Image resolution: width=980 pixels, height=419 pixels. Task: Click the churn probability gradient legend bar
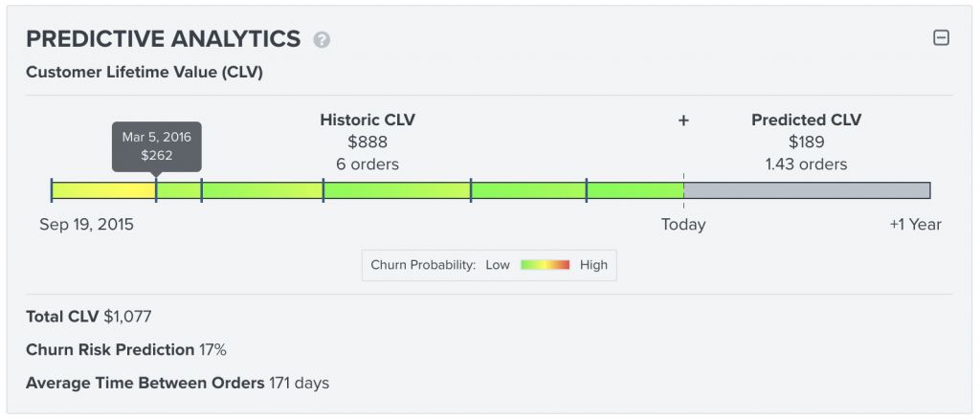tap(545, 265)
